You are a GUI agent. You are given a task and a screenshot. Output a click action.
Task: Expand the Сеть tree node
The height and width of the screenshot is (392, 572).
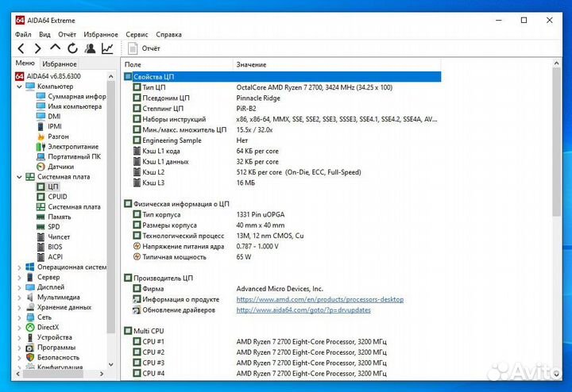[19, 317]
